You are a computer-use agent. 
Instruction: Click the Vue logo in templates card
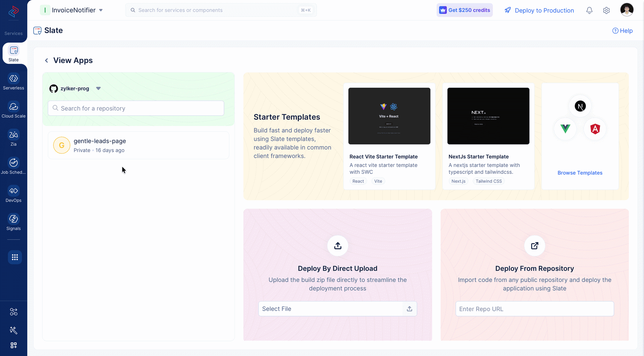[x=565, y=129]
